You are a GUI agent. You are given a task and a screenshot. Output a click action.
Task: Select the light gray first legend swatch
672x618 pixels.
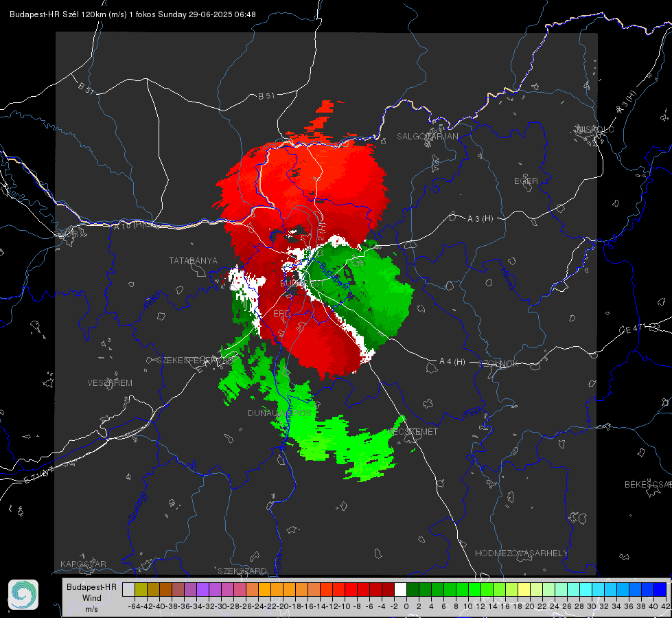(x=128, y=590)
